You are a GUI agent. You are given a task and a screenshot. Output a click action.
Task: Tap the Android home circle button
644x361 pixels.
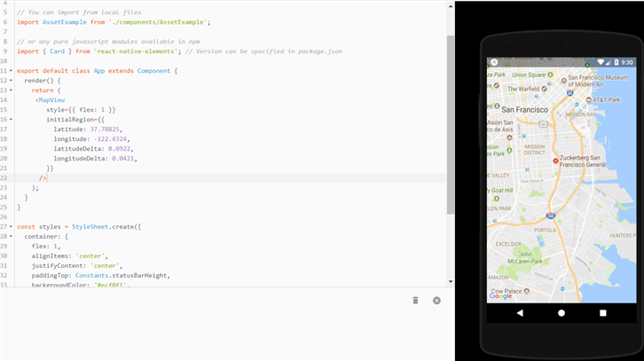coord(562,313)
